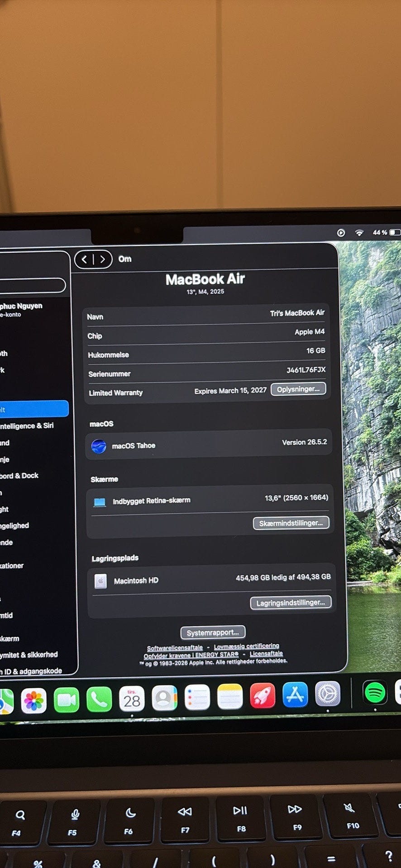Click the macOS Tahoe logo icon

[x=99, y=447]
